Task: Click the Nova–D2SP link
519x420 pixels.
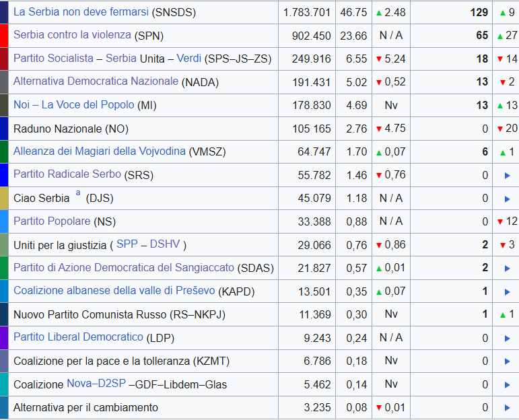Action: 96,384
